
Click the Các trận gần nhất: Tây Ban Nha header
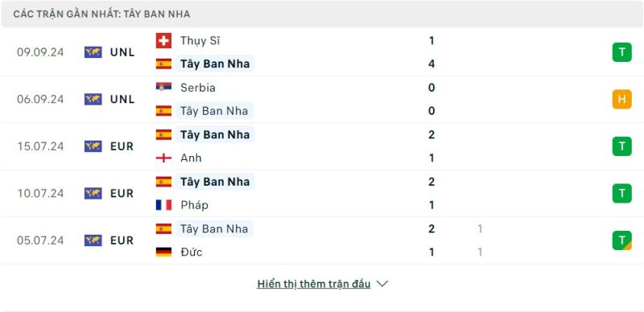pos(101,14)
